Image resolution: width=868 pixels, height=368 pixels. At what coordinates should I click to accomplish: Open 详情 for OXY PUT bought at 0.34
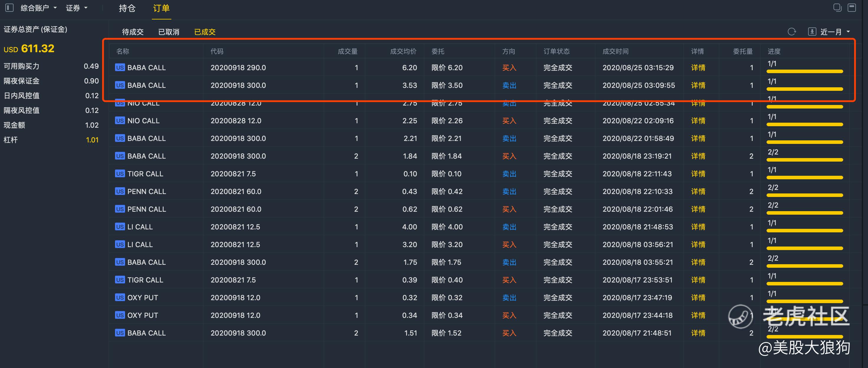point(698,315)
